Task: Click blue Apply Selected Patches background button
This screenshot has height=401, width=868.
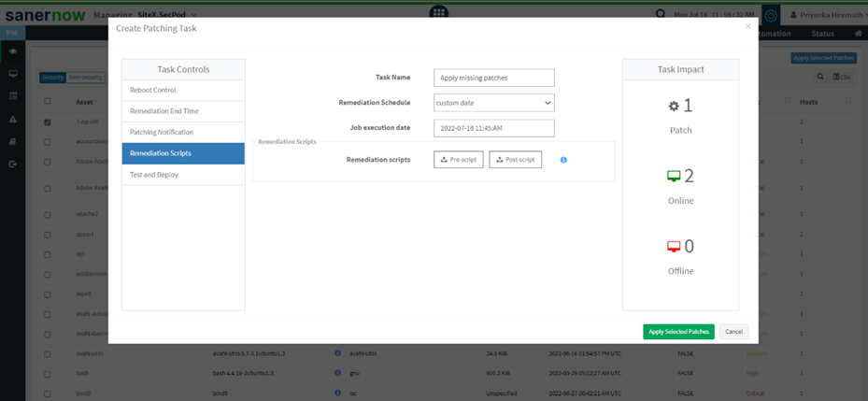Action: [824, 58]
